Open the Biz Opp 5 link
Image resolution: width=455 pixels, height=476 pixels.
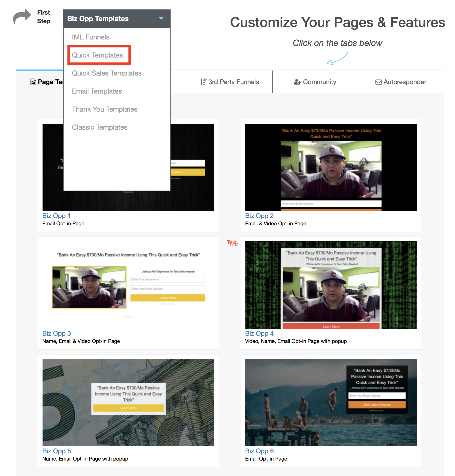tap(56, 451)
